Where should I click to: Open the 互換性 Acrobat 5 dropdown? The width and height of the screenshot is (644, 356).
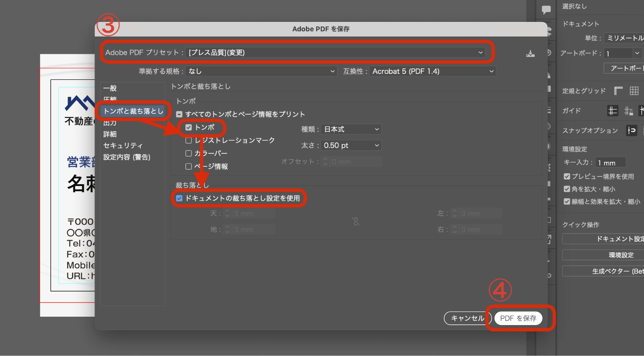(x=433, y=71)
